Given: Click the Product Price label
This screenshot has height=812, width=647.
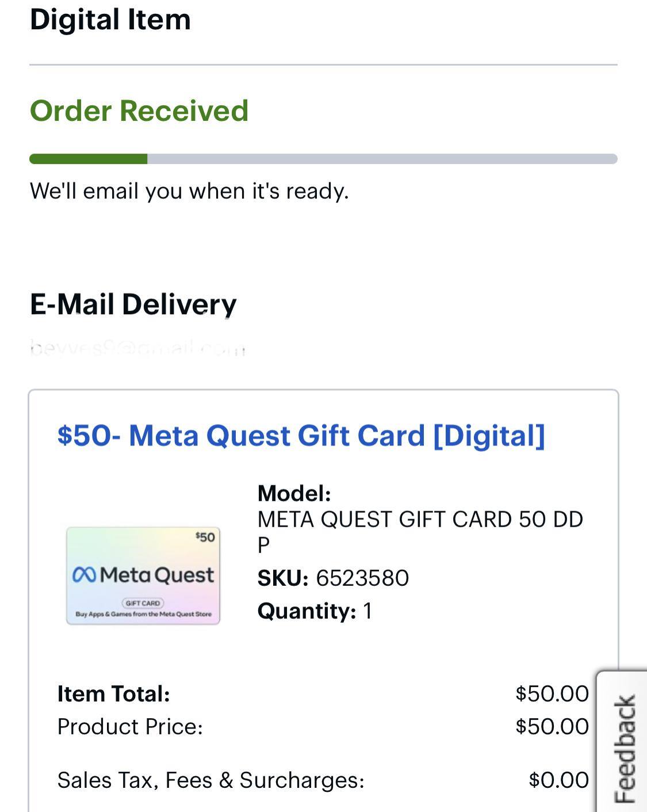Looking at the screenshot, I should [130, 726].
